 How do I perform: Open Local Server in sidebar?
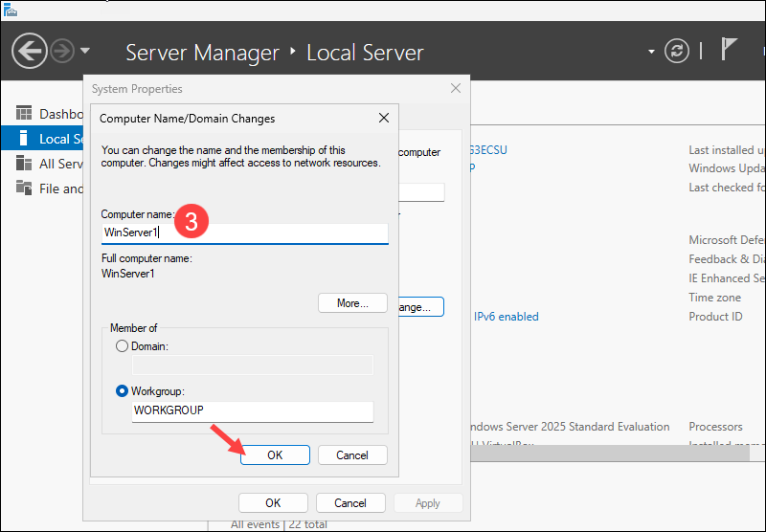click(53, 139)
